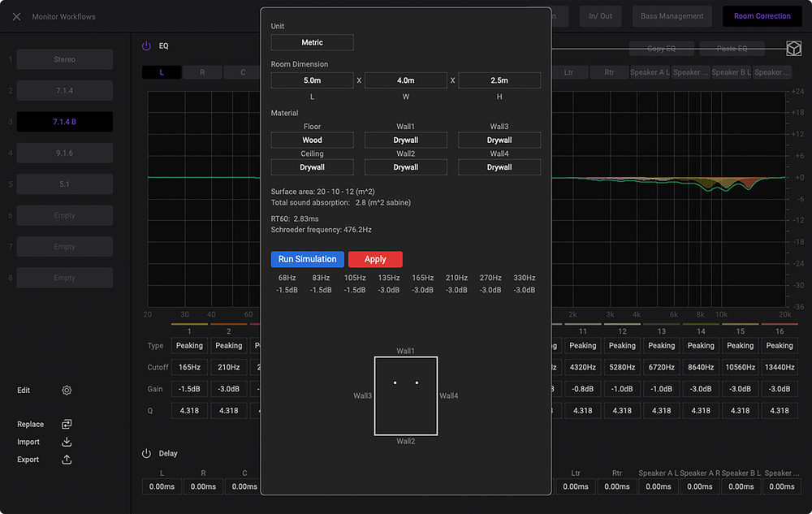Open the Unit dropdown showing Metric

click(312, 43)
